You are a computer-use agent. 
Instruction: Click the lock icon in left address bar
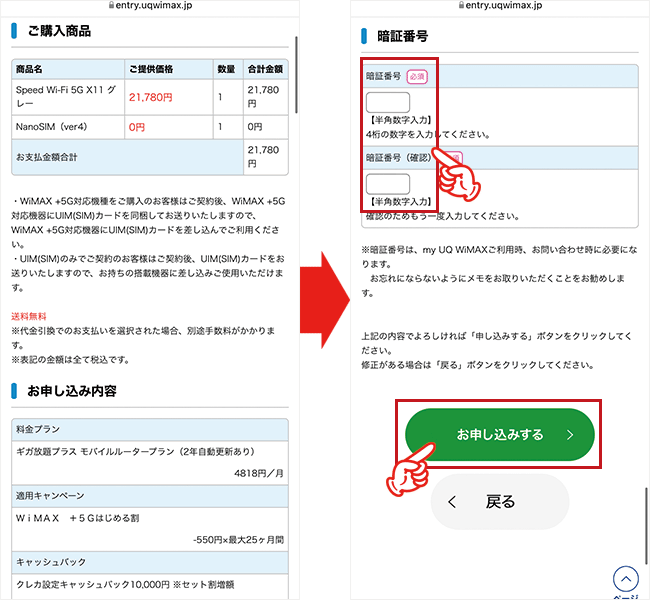[x=111, y=5]
